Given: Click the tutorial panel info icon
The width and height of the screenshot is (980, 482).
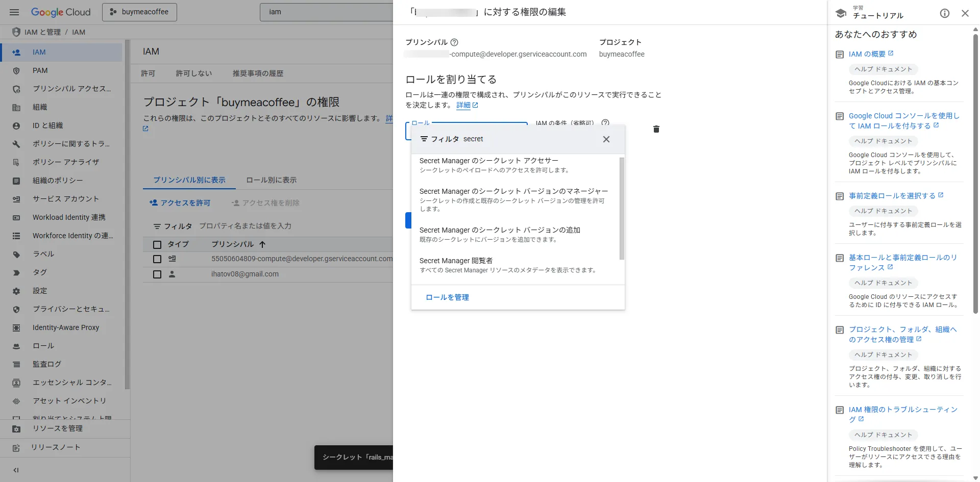Looking at the screenshot, I should pyautogui.click(x=945, y=13).
